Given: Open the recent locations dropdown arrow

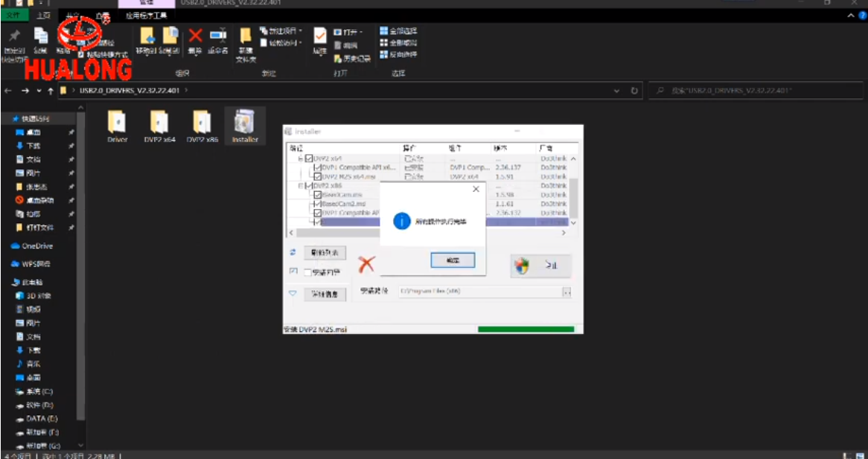Looking at the screenshot, I should (x=39, y=90).
